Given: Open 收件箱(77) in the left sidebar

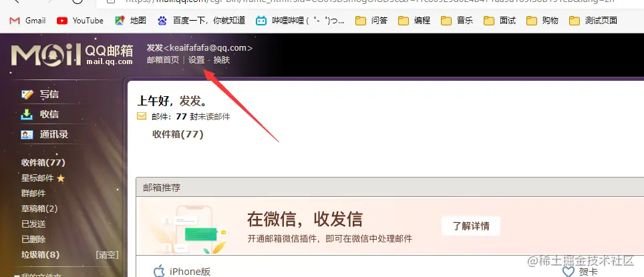Looking at the screenshot, I should 43,162.
